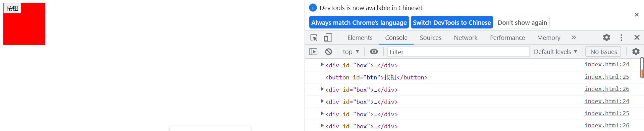The height and width of the screenshot is (131, 644).
Task: Open DevTools settings gear beside the tabs
Action: click(606, 38)
